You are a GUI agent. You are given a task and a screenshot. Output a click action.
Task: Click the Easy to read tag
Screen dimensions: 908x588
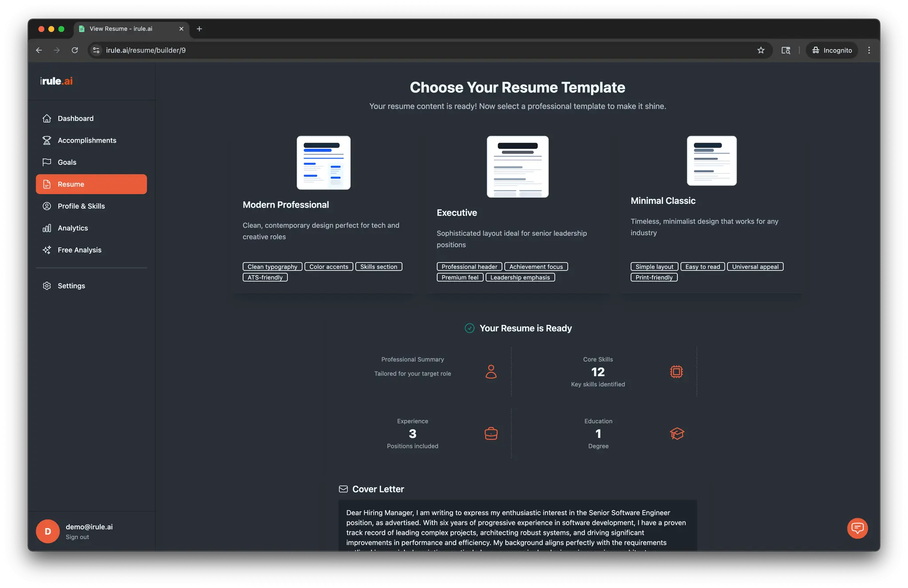click(x=702, y=267)
